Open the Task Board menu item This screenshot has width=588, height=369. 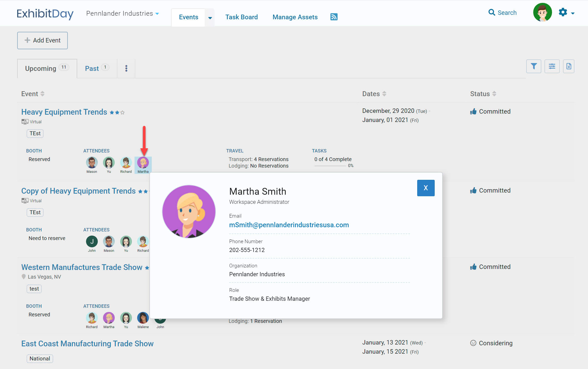[241, 17]
